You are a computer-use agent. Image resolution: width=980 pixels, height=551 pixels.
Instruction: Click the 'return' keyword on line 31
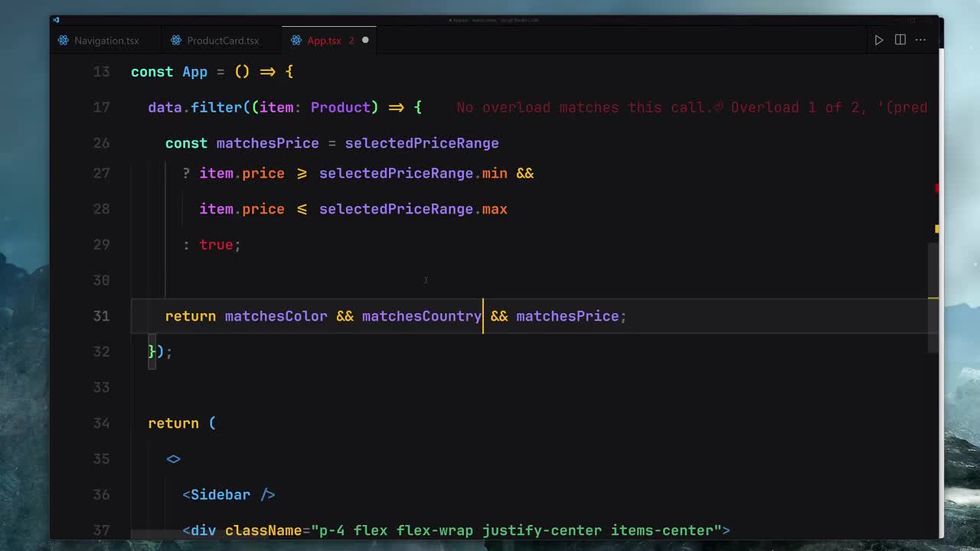(x=191, y=316)
